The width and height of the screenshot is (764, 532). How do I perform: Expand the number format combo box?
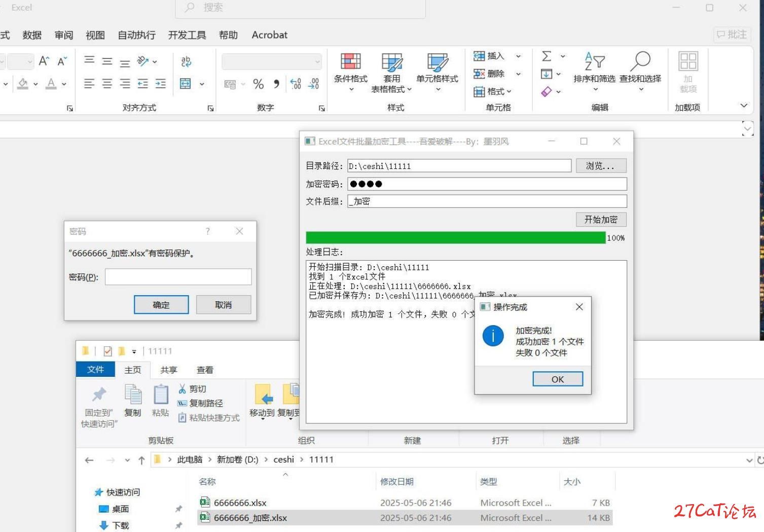pyautogui.click(x=317, y=62)
